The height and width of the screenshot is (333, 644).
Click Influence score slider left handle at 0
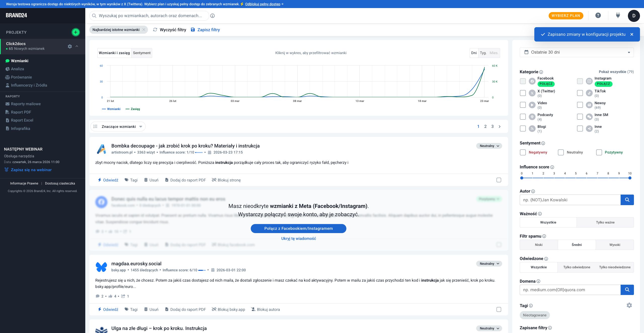pyautogui.click(x=522, y=178)
